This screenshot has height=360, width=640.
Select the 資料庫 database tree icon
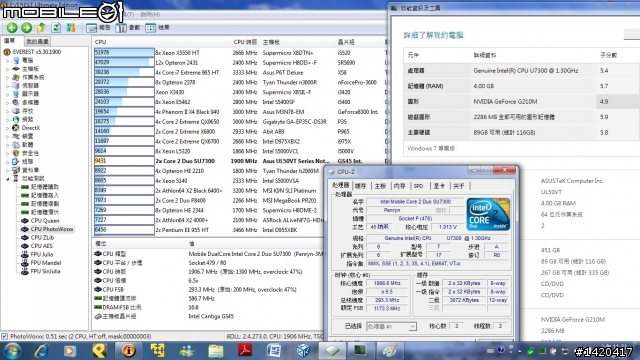pos(16,170)
